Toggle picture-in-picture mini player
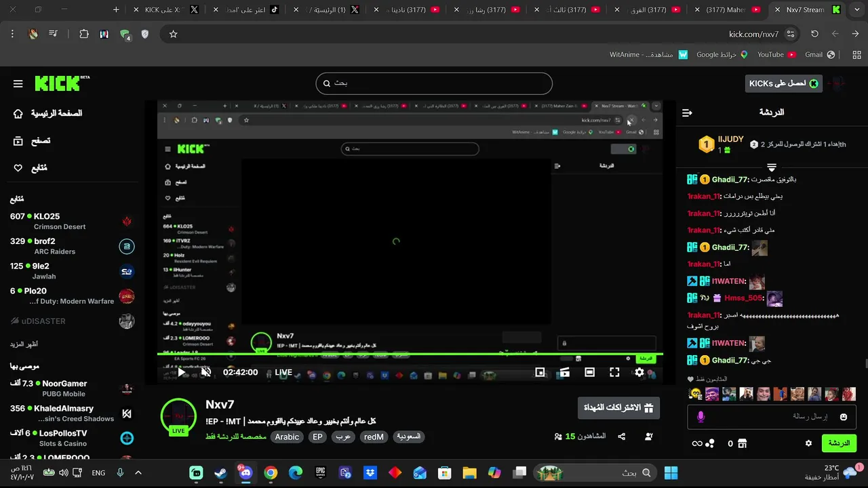 (540, 372)
